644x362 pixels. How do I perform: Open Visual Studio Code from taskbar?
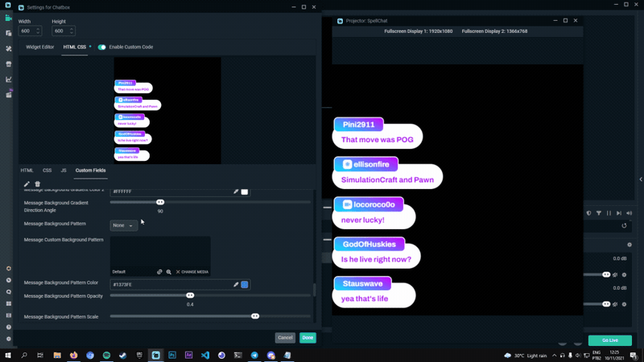[x=205, y=355]
